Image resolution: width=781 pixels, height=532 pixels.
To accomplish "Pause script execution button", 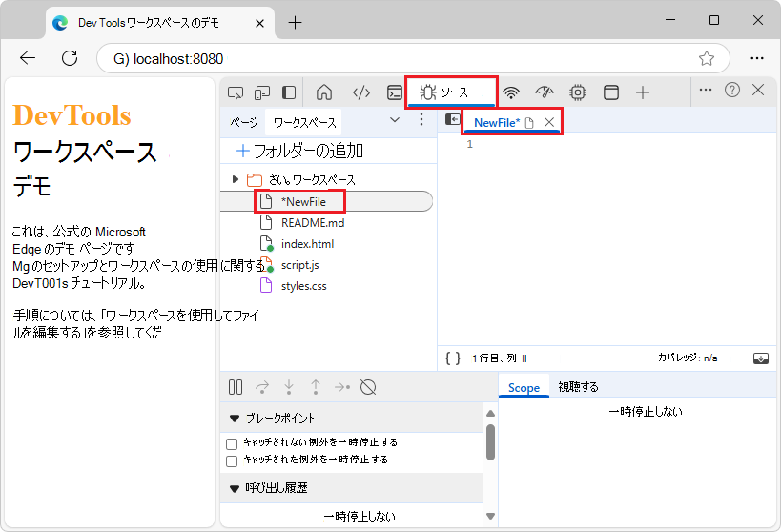I will [236, 387].
